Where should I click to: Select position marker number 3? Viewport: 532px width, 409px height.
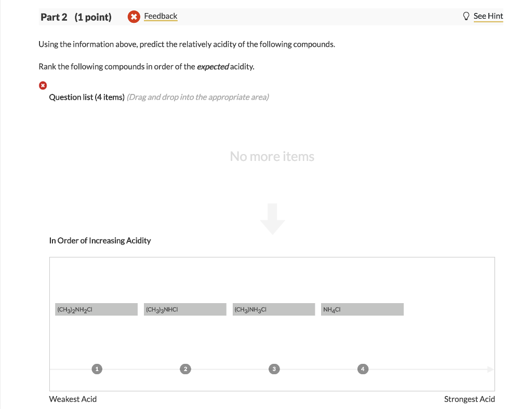[273, 369]
